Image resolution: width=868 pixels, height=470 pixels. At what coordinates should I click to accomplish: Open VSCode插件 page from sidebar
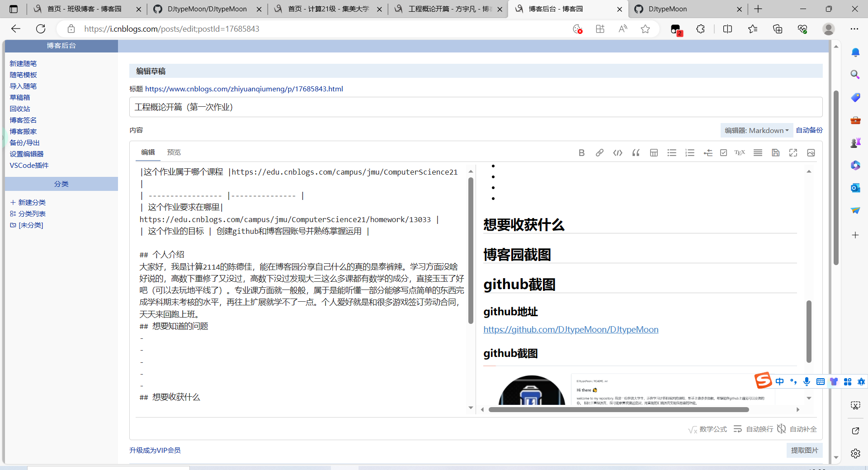pyautogui.click(x=29, y=166)
